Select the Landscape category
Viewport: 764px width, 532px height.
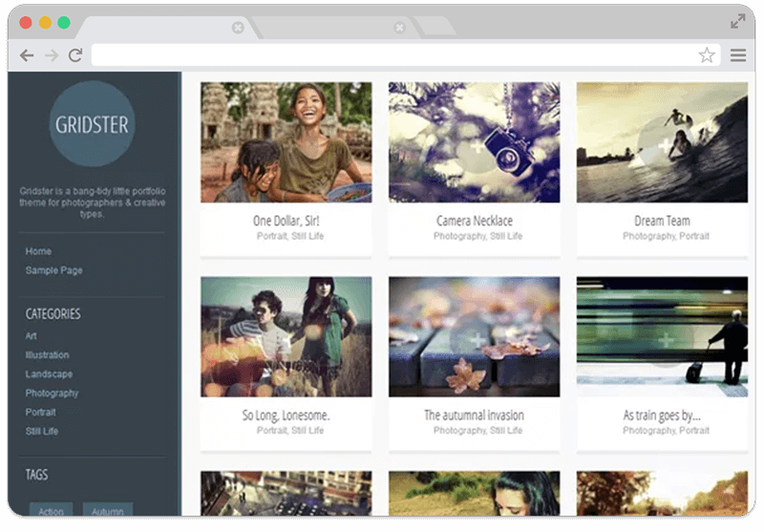49,374
